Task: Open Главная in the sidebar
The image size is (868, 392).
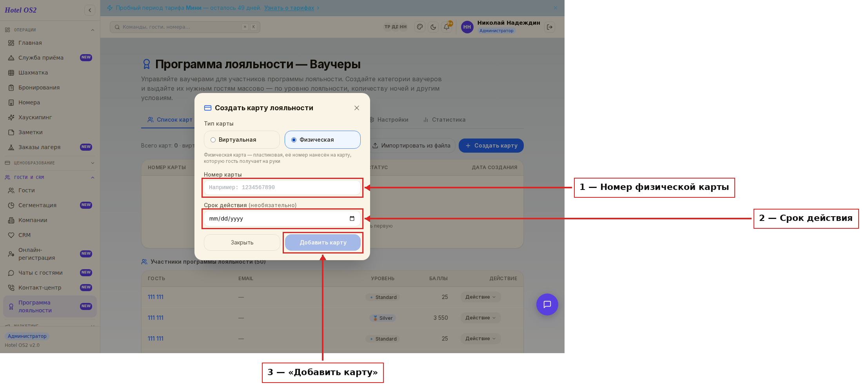Action: 50,43
